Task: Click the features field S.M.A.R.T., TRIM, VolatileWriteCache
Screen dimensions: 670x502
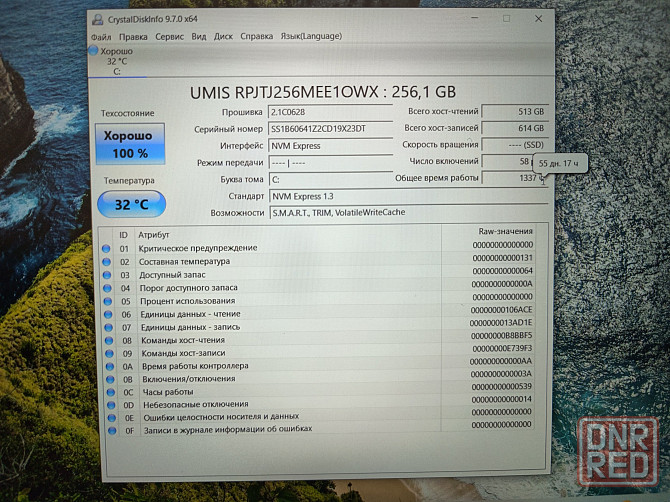Action: [x=408, y=212]
